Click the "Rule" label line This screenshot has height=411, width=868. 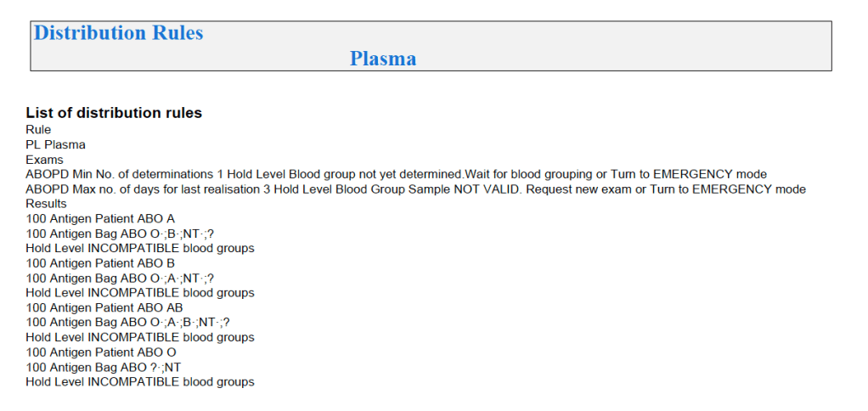pos(38,130)
